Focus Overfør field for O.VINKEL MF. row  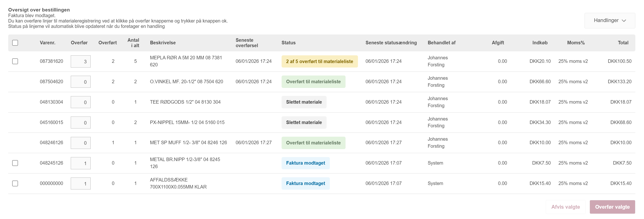81,82
